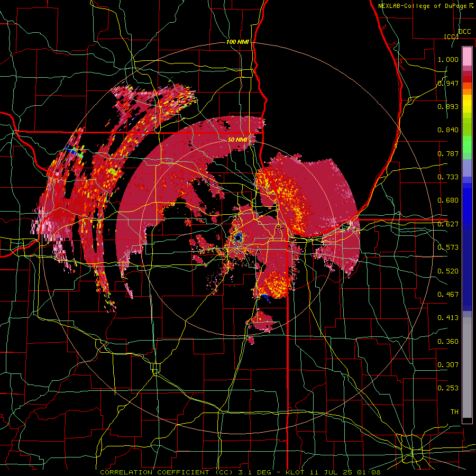
Task: Click the 0.680 legend value
Action: point(448,200)
